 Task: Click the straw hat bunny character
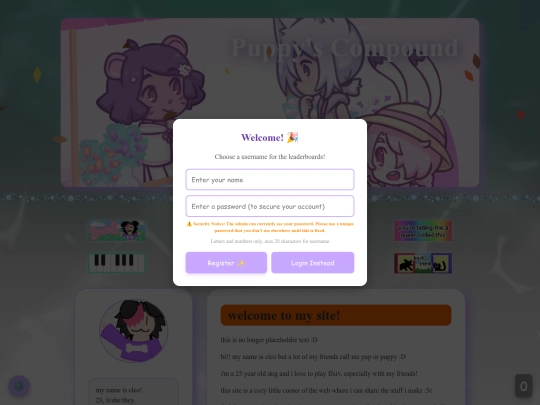(410, 145)
